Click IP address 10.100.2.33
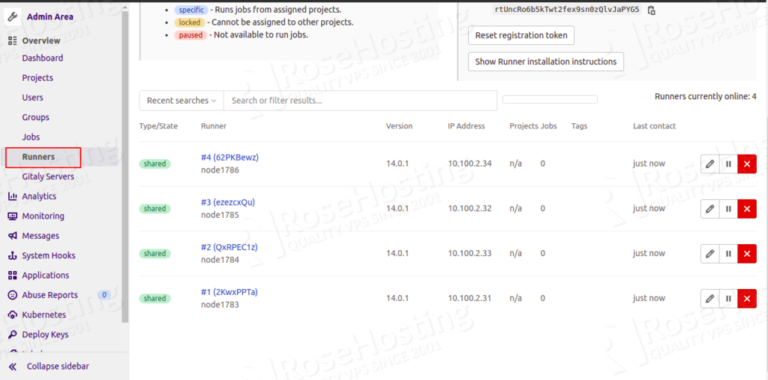 (x=470, y=253)
